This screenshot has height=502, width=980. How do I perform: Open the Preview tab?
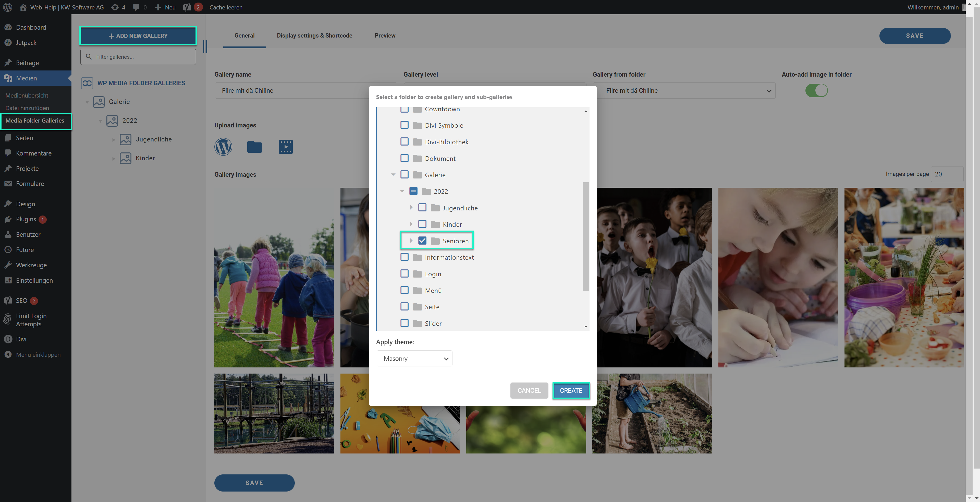click(385, 35)
